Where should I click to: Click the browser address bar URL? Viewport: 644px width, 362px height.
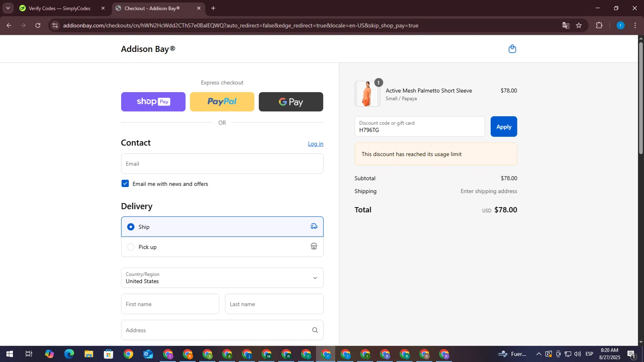[240, 25]
